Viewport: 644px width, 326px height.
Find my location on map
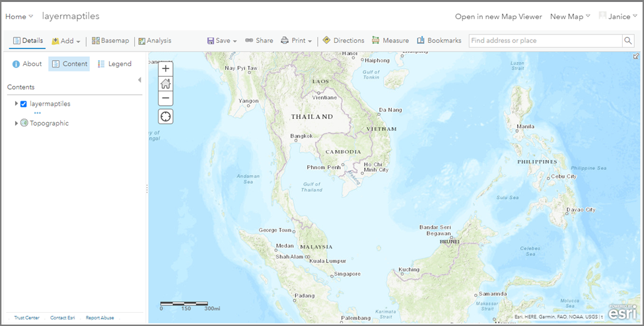click(x=166, y=117)
